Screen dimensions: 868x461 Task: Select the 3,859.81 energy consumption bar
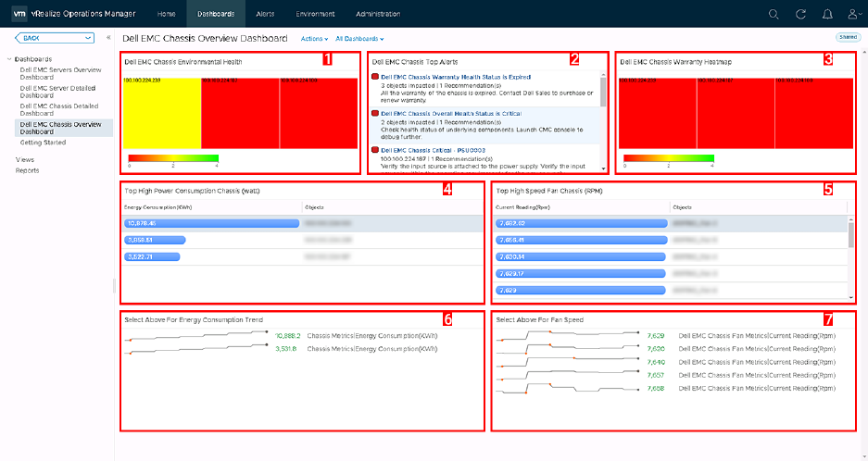[155, 240]
